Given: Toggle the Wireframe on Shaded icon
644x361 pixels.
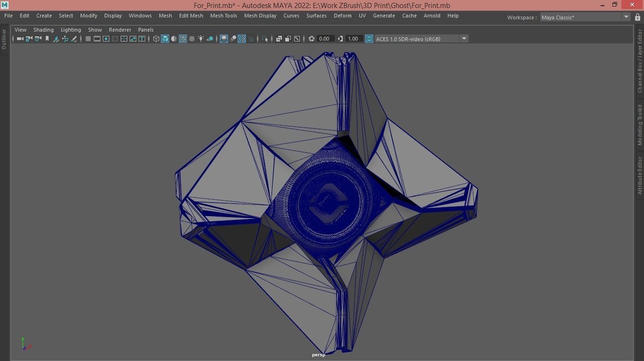Looking at the screenshot, I should (x=183, y=39).
